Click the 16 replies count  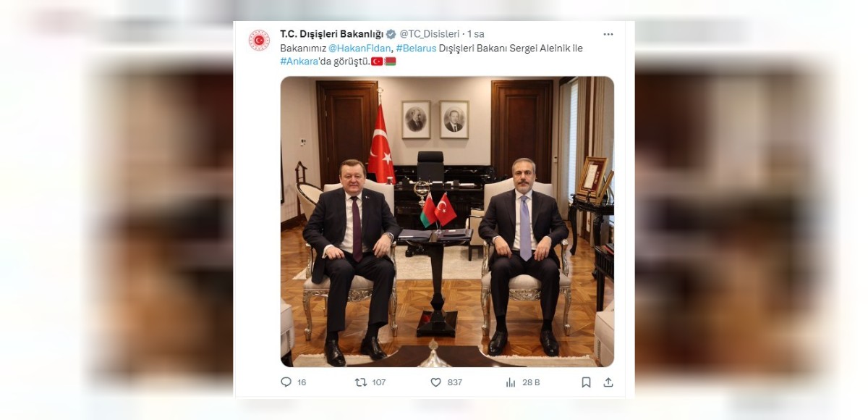click(x=302, y=382)
